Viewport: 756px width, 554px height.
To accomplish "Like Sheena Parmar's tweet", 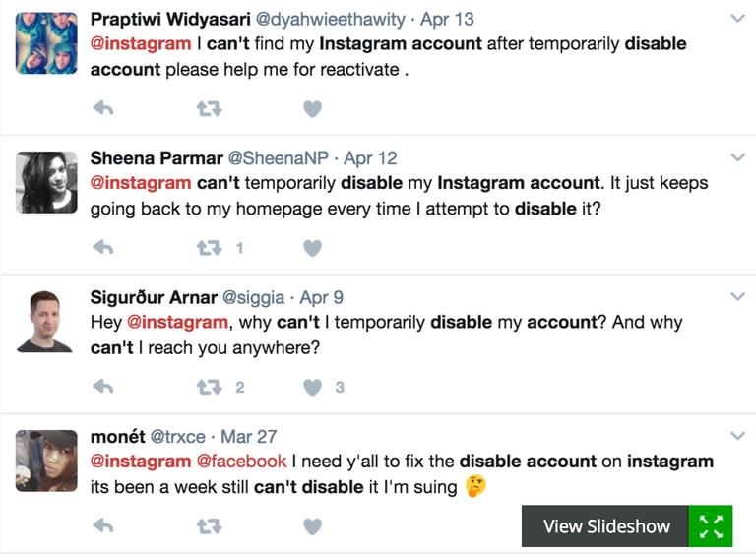I will (312, 248).
